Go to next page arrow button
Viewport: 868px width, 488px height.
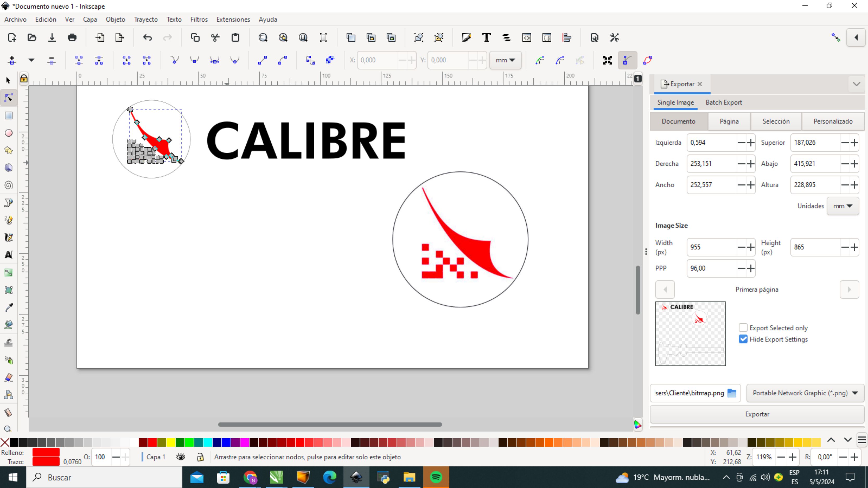click(849, 289)
